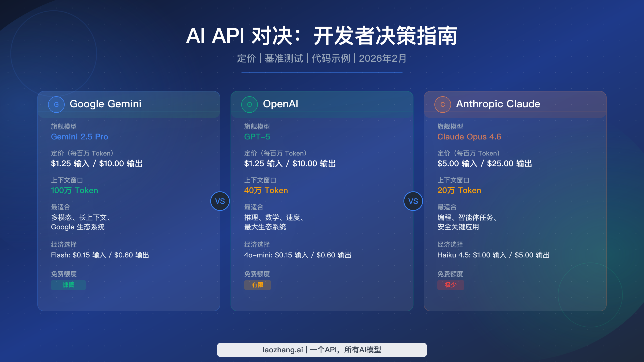Viewport: 644px width, 362px height.
Task: Click the VS badge between Gemini and OpenAI
Action: (220, 201)
